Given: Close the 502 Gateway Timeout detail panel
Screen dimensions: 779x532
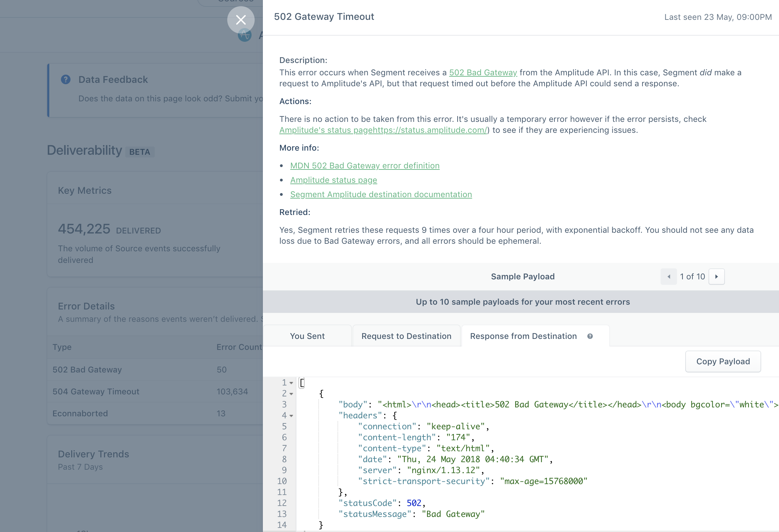Looking at the screenshot, I should pos(241,20).
